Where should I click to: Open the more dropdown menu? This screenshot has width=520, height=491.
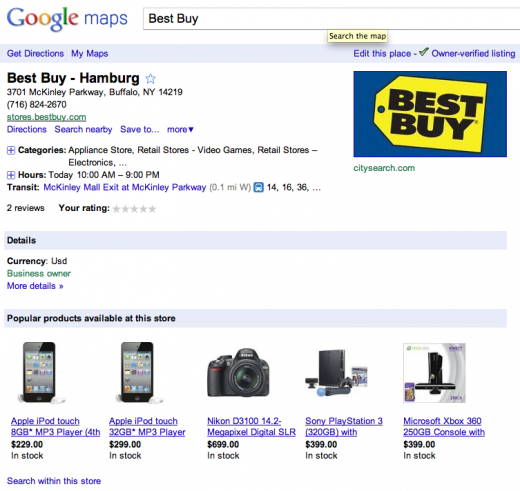(180, 129)
